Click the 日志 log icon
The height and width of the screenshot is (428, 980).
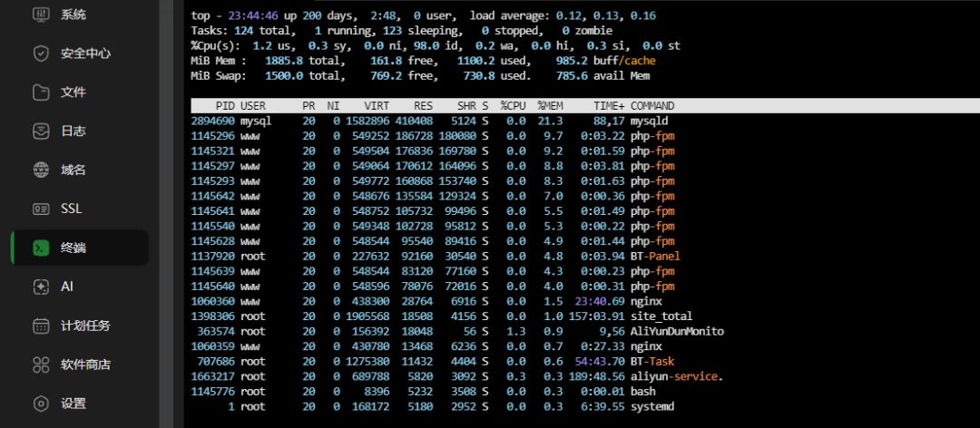tap(41, 131)
